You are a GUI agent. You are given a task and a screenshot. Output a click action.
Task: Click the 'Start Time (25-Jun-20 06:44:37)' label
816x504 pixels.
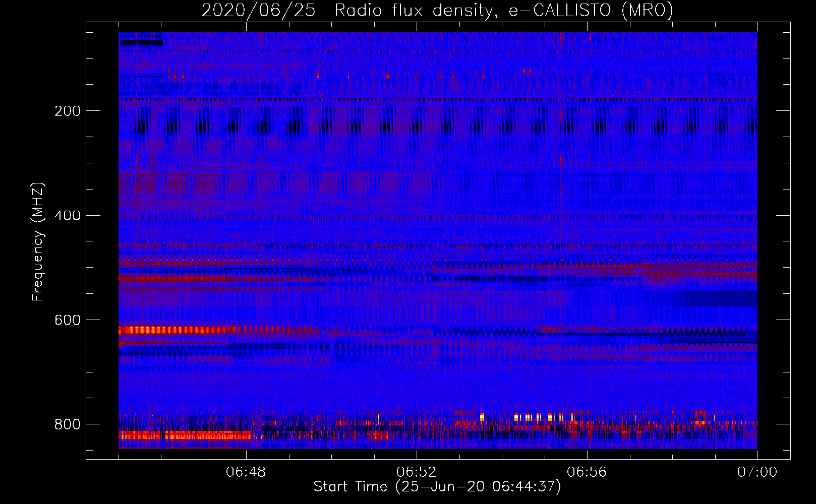[437, 487]
